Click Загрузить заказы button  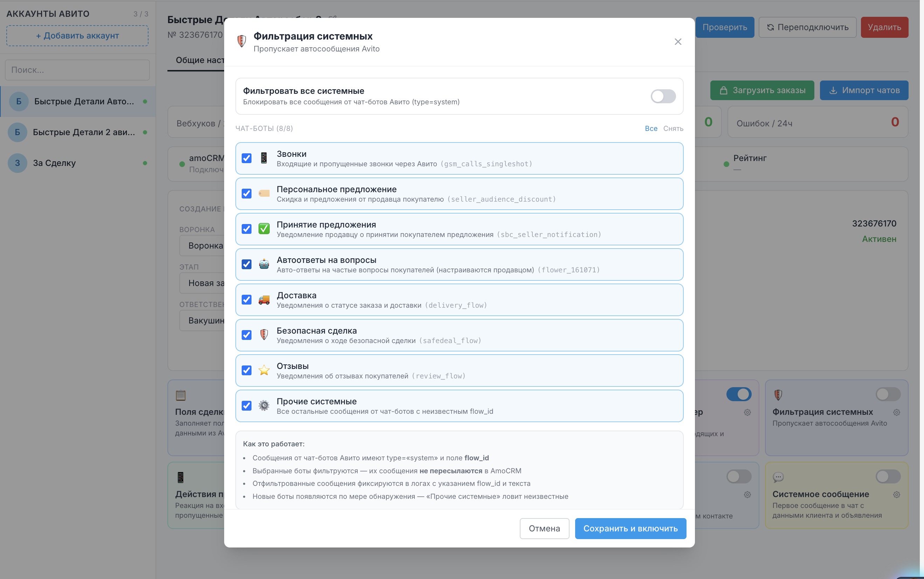tap(762, 90)
